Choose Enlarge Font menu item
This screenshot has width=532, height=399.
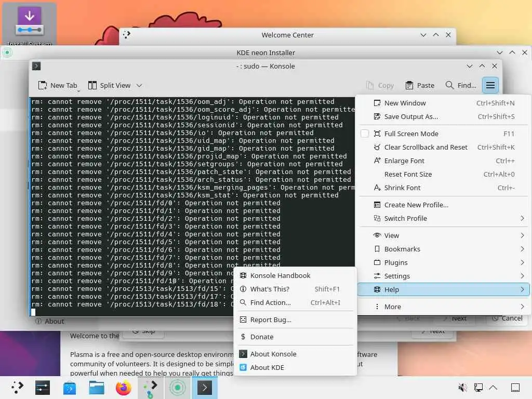[443, 161]
